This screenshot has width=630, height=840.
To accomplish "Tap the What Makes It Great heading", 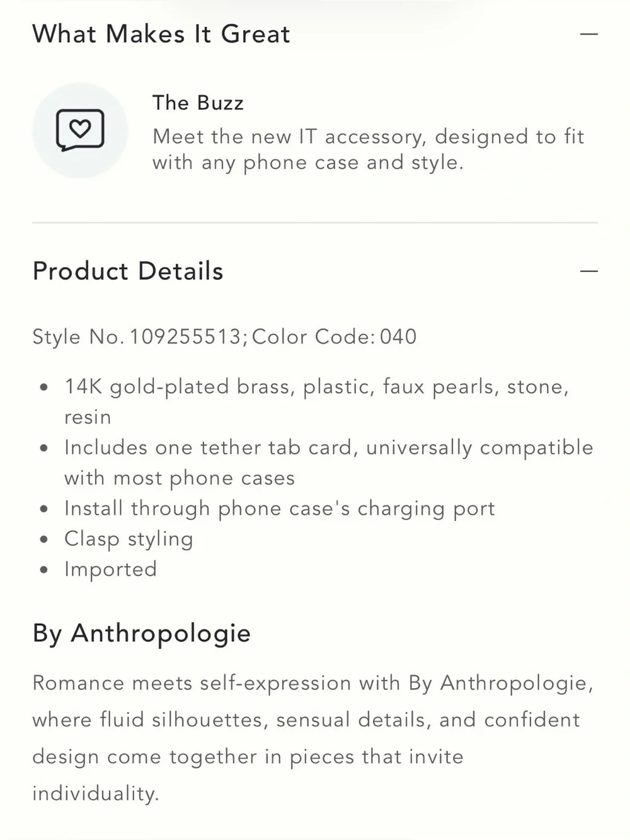I will (161, 34).
